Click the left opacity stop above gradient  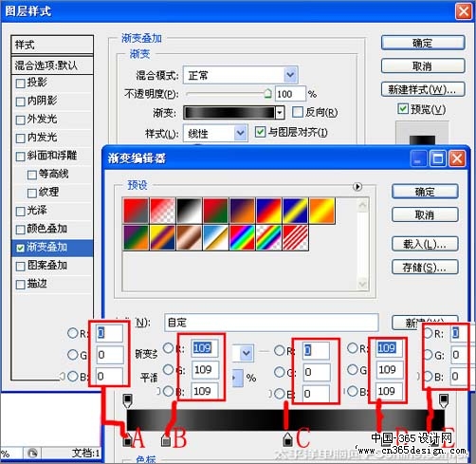127,400
